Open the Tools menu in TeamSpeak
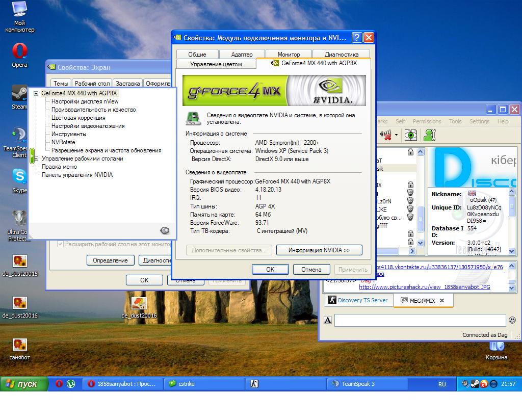Viewport: 522px width, 420px height. (x=455, y=121)
